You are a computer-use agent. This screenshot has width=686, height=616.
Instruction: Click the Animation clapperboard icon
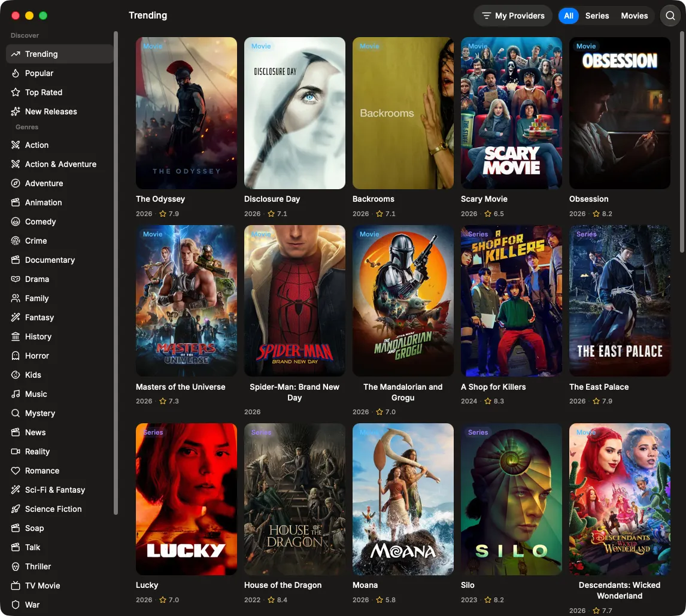16,202
